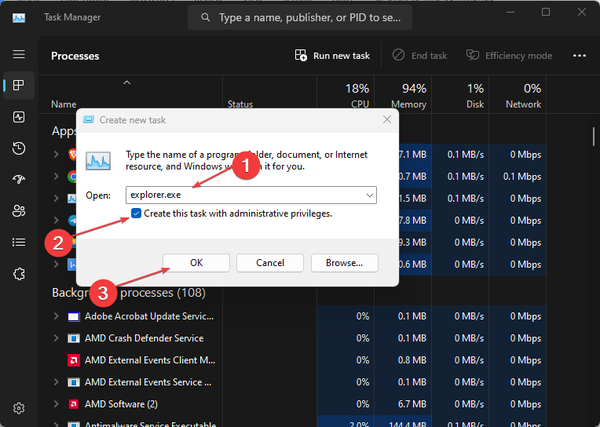Screen dimensions: 600x427
Task: Open the Users sidebar icon
Action: tap(19, 210)
